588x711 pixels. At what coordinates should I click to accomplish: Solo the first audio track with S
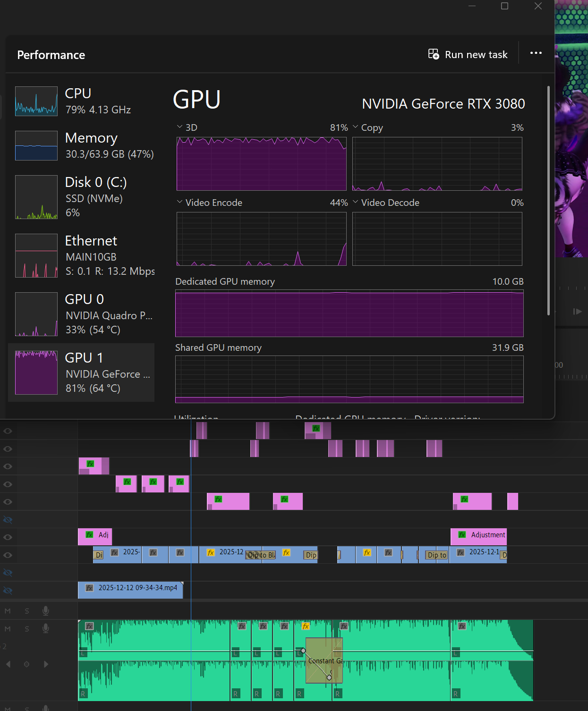coord(27,611)
